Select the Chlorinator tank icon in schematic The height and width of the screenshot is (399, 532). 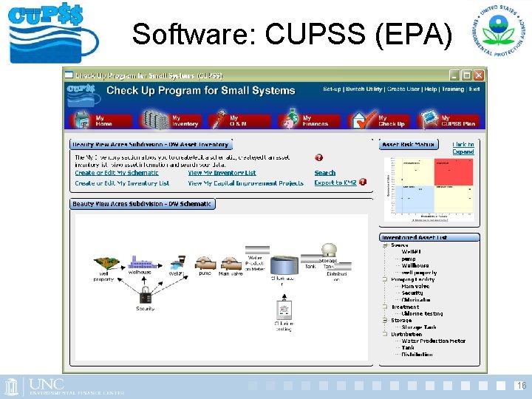[x=284, y=265]
